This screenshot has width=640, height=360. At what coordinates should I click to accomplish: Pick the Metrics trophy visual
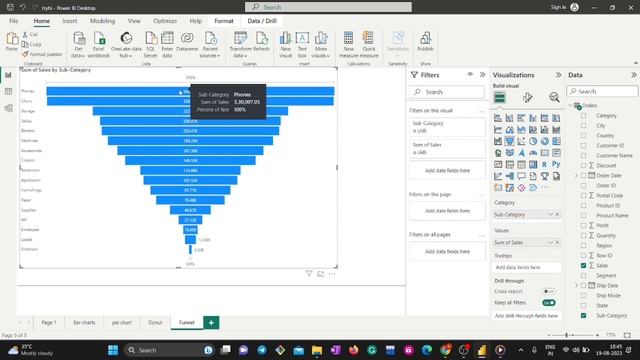544,176
